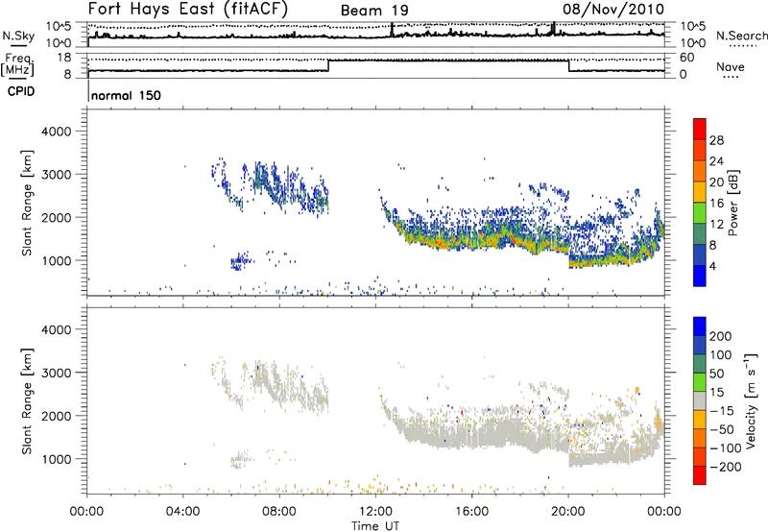Click '2000' on the velocity panel axis
The height and width of the screenshot is (532, 768).
[56, 416]
